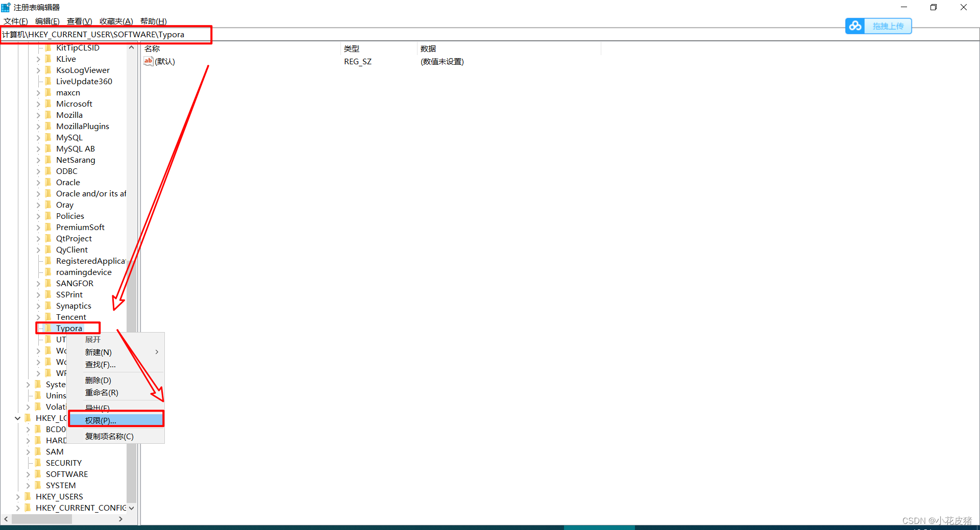Screen dimensions: 980x530
Task: Click the ab string value icon for (默认)
Action: tap(149, 61)
